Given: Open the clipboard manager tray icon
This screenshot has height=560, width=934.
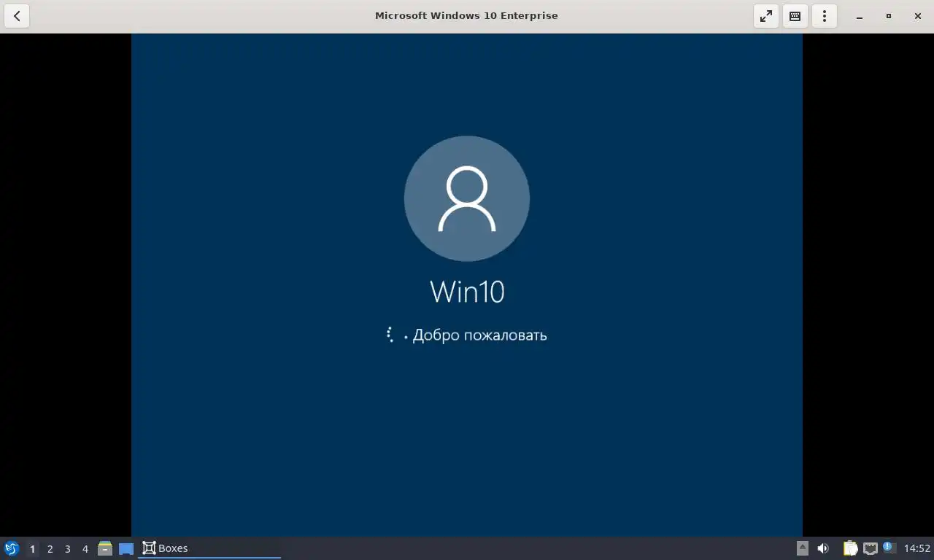Looking at the screenshot, I should point(851,548).
